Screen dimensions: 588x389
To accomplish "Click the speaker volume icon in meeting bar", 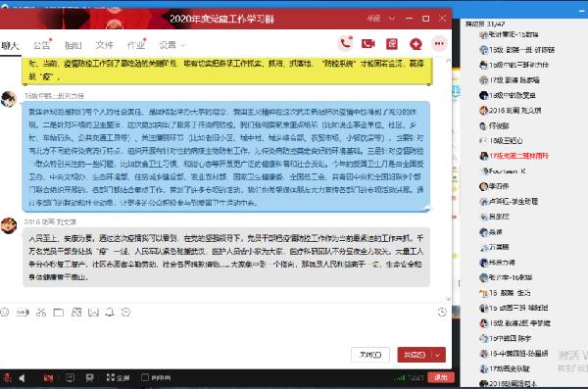I will point(22,378).
